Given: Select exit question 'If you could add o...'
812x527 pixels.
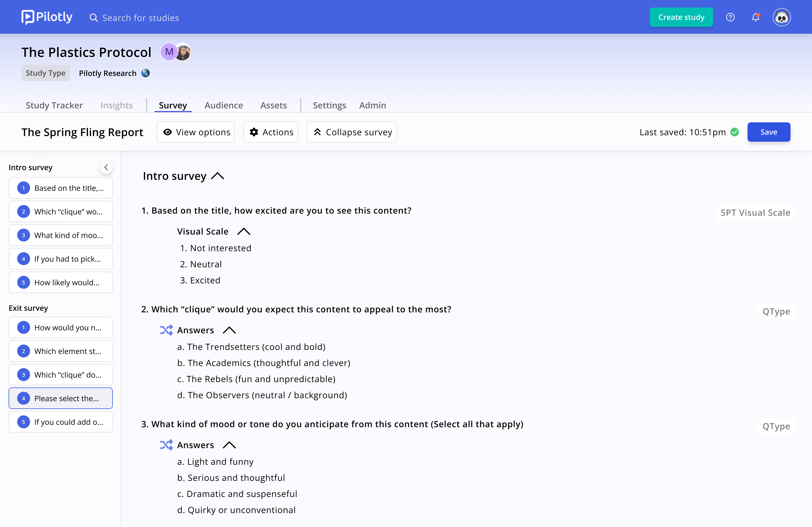Looking at the screenshot, I should point(61,422).
